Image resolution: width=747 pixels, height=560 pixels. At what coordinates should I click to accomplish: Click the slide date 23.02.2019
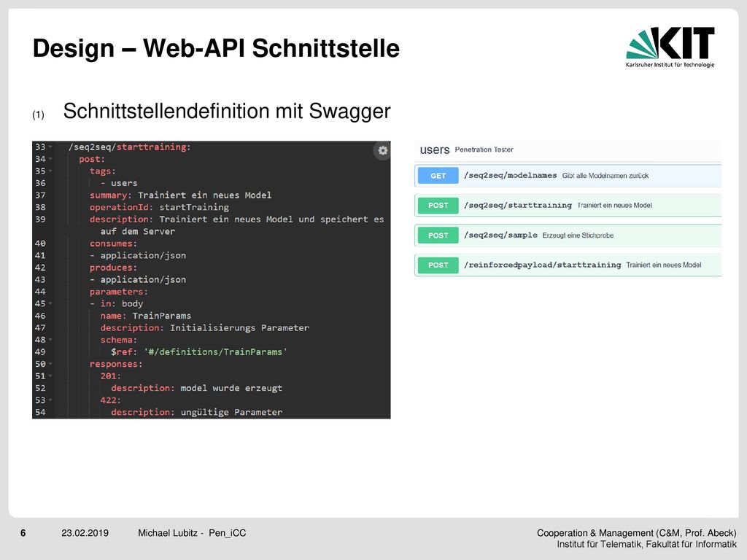pyautogui.click(x=85, y=533)
